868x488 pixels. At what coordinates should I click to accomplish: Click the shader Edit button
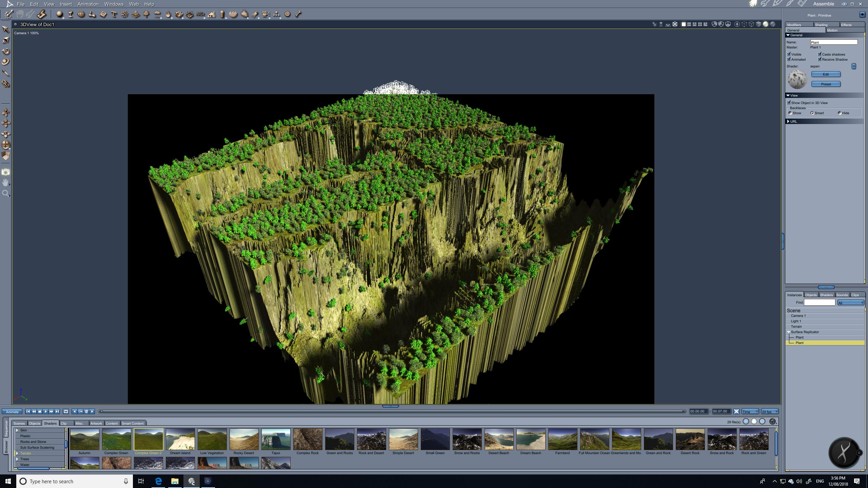826,74
